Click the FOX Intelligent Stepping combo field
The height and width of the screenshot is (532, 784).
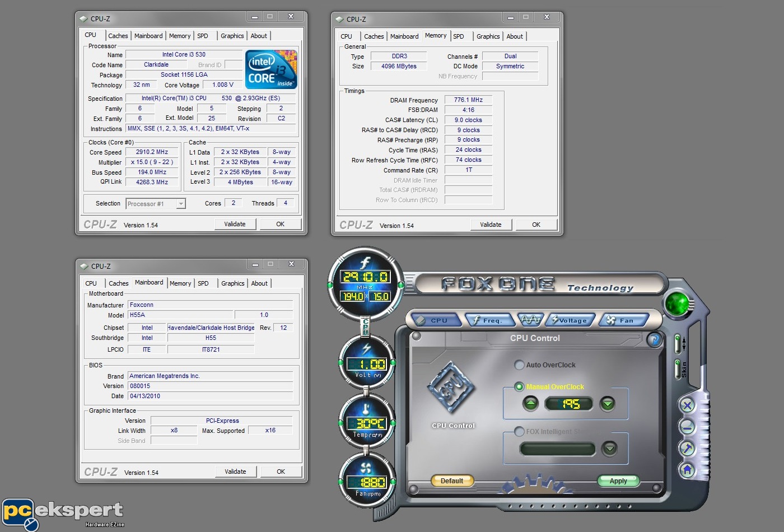tap(557, 449)
